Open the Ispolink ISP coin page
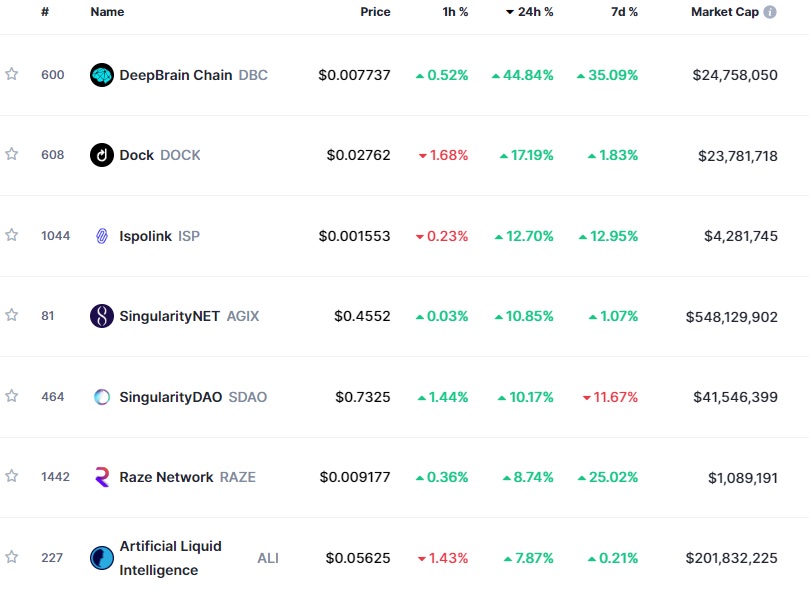Viewport: 809px width, 589px height. 159,236
